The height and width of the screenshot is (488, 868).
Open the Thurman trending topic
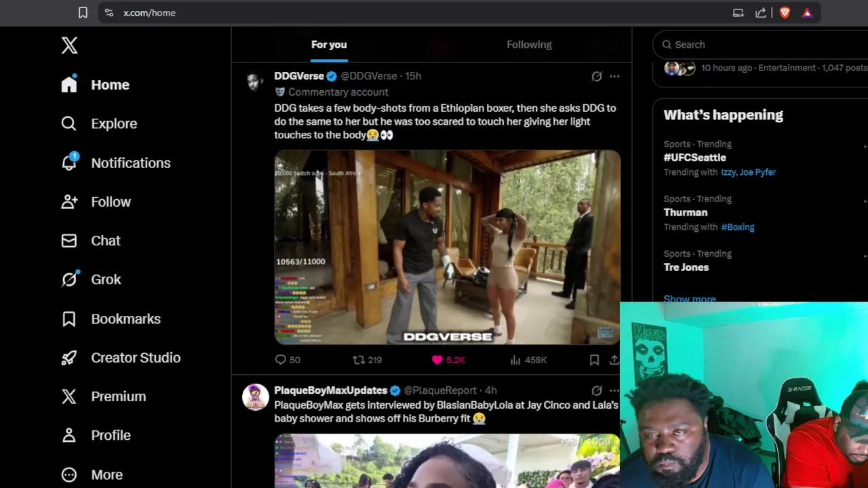[685, 212]
